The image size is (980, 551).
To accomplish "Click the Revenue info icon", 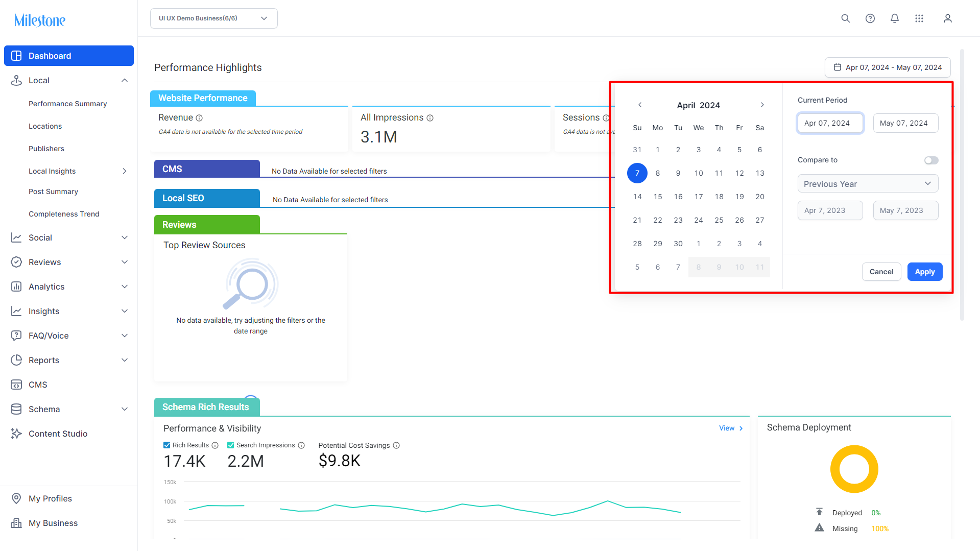I will 200,118.
